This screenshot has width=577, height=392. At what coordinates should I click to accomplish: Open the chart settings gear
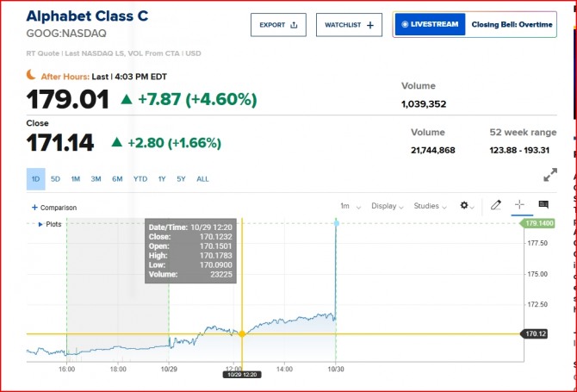pos(468,206)
